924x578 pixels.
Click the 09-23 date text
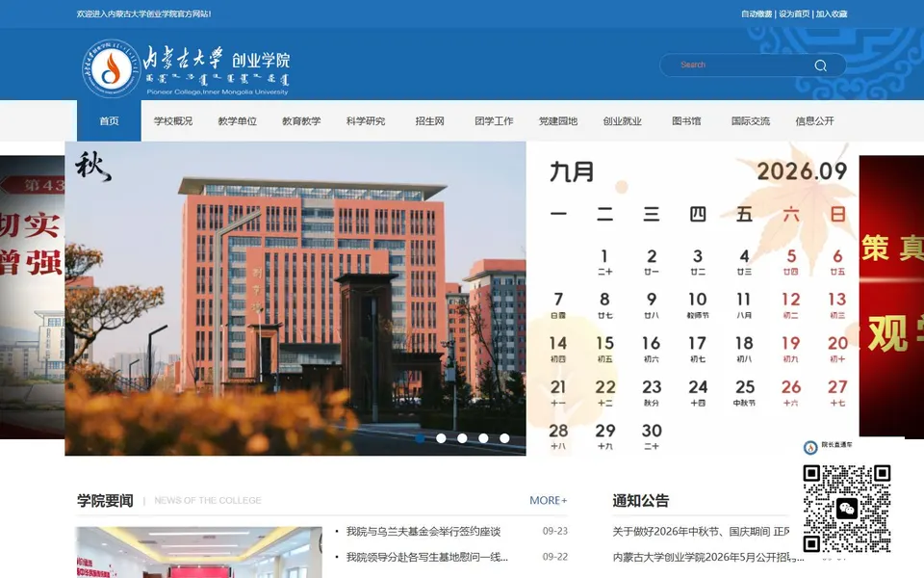pyautogui.click(x=555, y=532)
